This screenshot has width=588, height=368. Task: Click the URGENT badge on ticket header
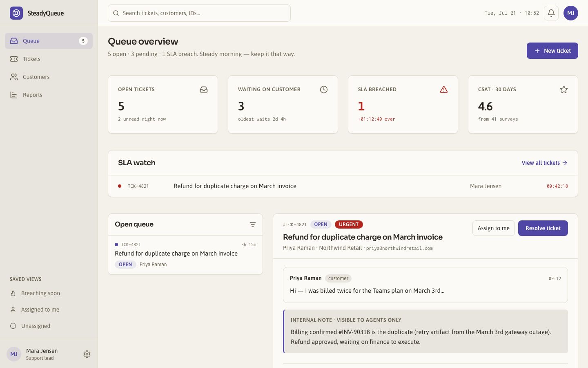pos(349,224)
